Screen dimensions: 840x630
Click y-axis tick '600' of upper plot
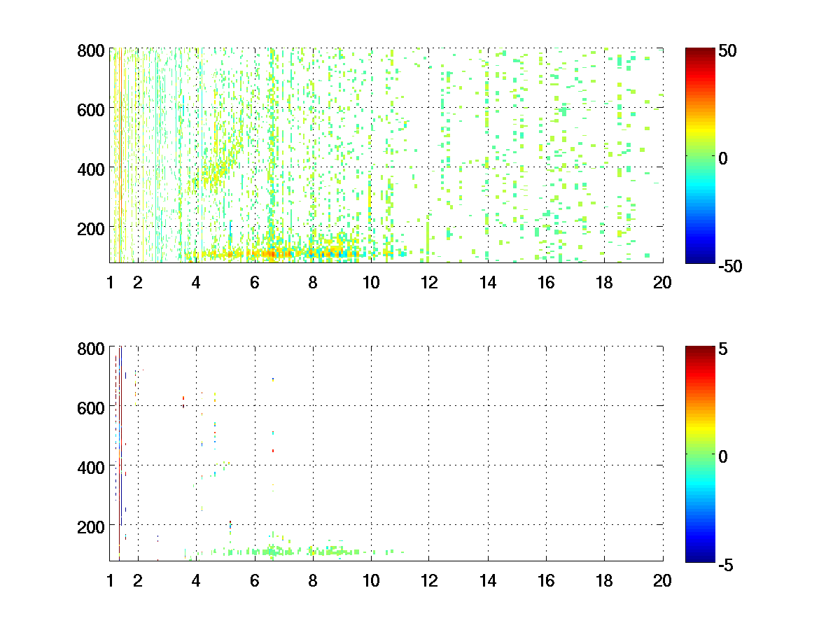click(91, 110)
